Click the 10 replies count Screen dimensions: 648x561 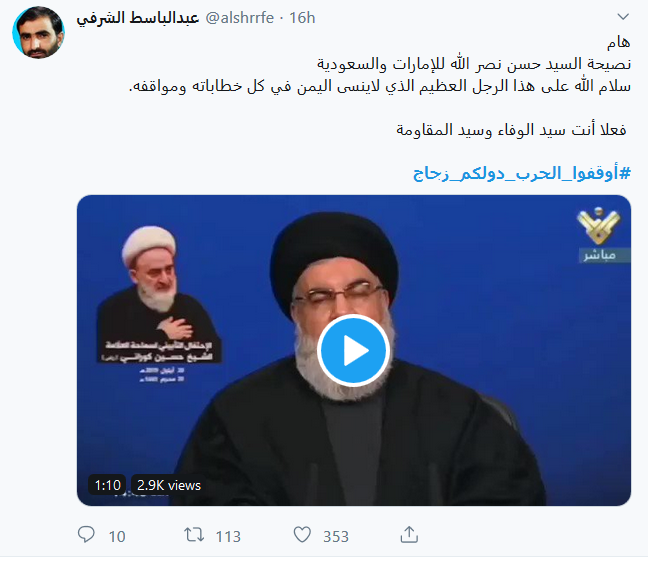(x=117, y=537)
